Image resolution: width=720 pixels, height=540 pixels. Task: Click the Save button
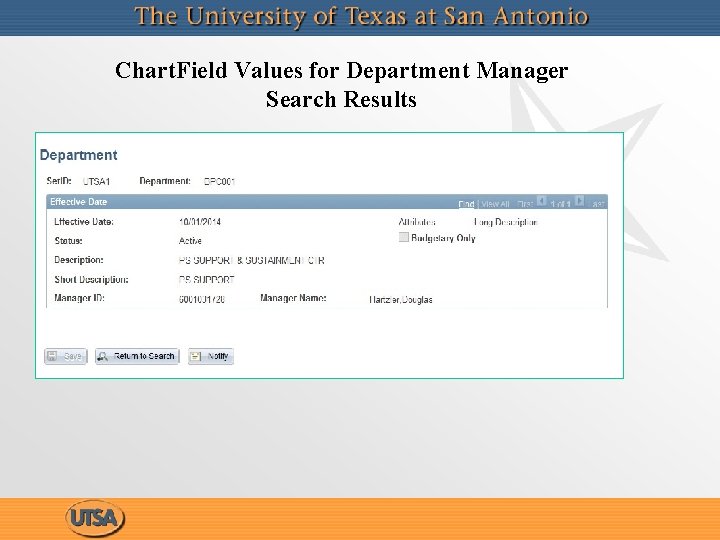click(66, 356)
